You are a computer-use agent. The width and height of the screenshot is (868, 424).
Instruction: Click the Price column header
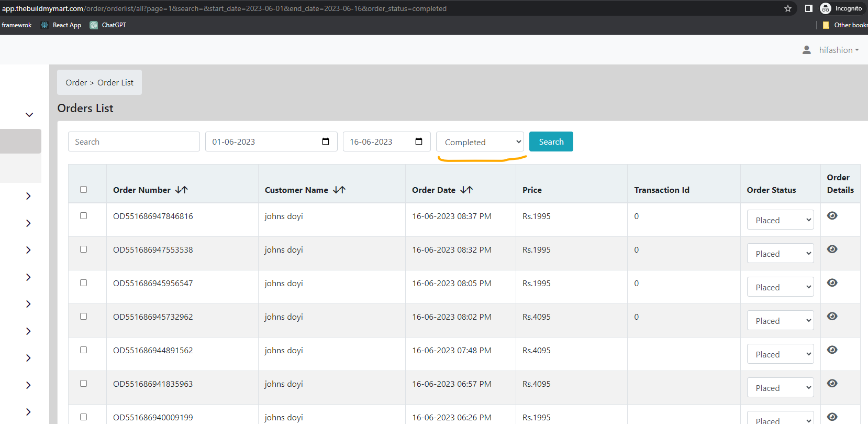coord(532,190)
